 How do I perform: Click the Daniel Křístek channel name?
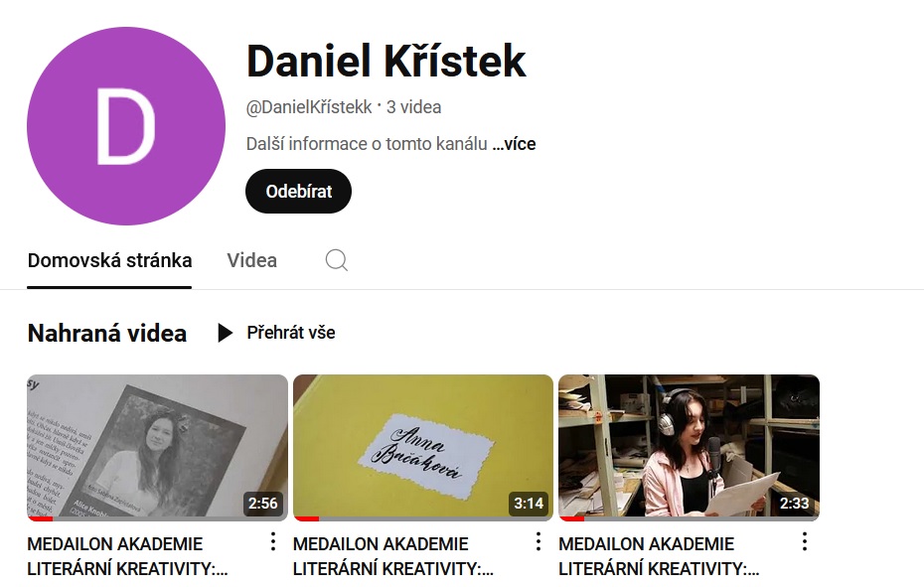coord(385,61)
